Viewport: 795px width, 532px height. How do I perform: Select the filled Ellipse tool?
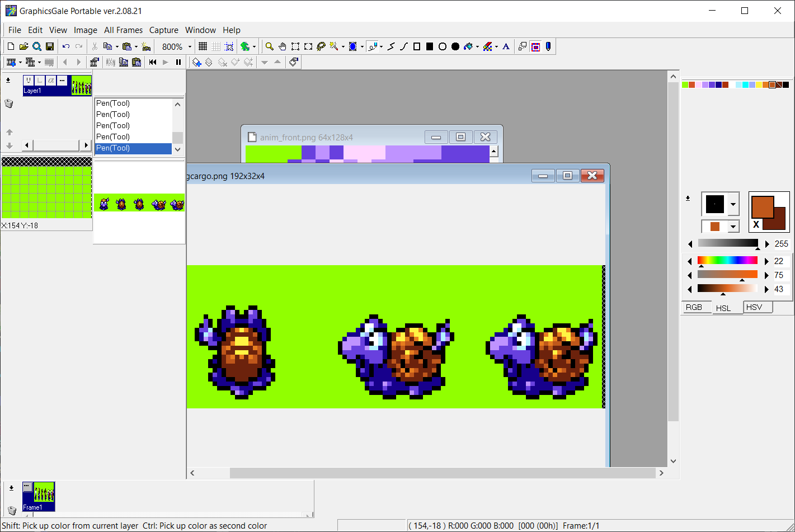(x=455, y=46)
